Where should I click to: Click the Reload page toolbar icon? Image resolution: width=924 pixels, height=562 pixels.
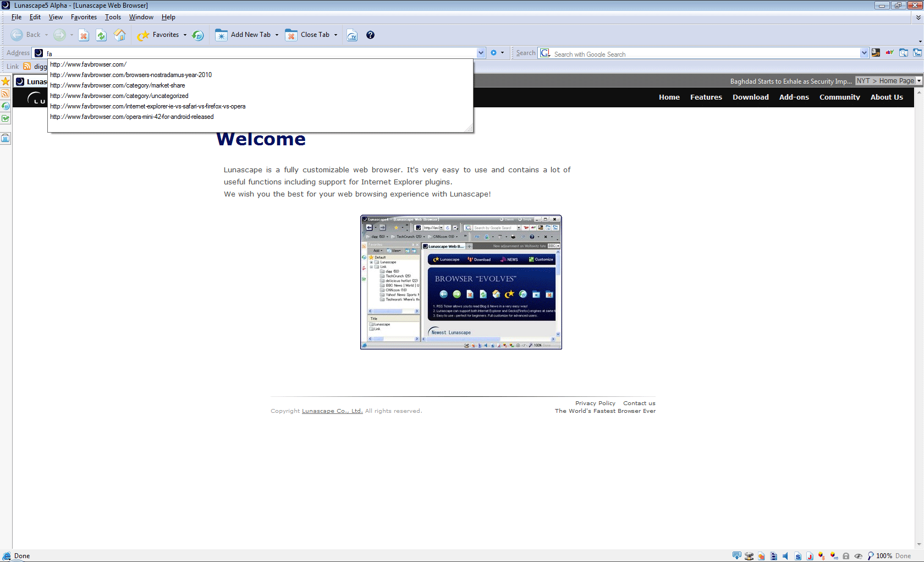tap(101, 35)
